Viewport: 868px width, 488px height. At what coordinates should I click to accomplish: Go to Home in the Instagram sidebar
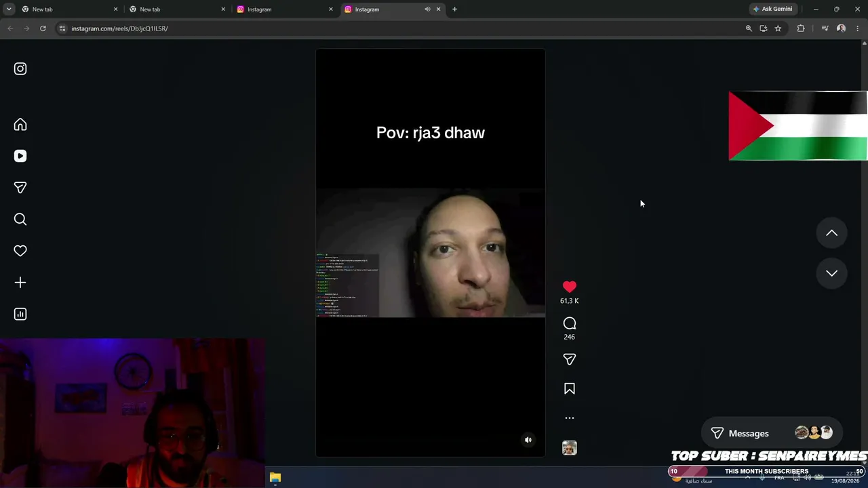(x=20, y=125)
